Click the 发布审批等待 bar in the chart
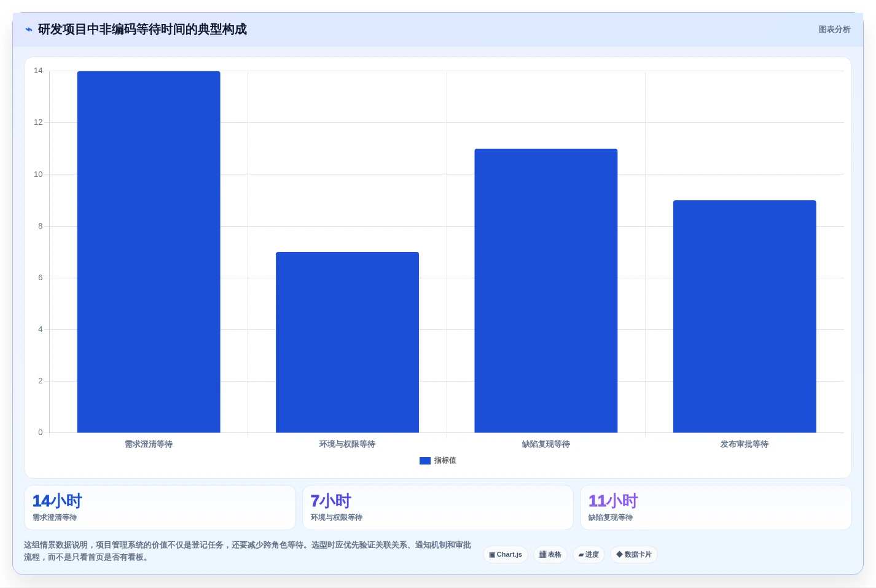 (x=745, y=316)
